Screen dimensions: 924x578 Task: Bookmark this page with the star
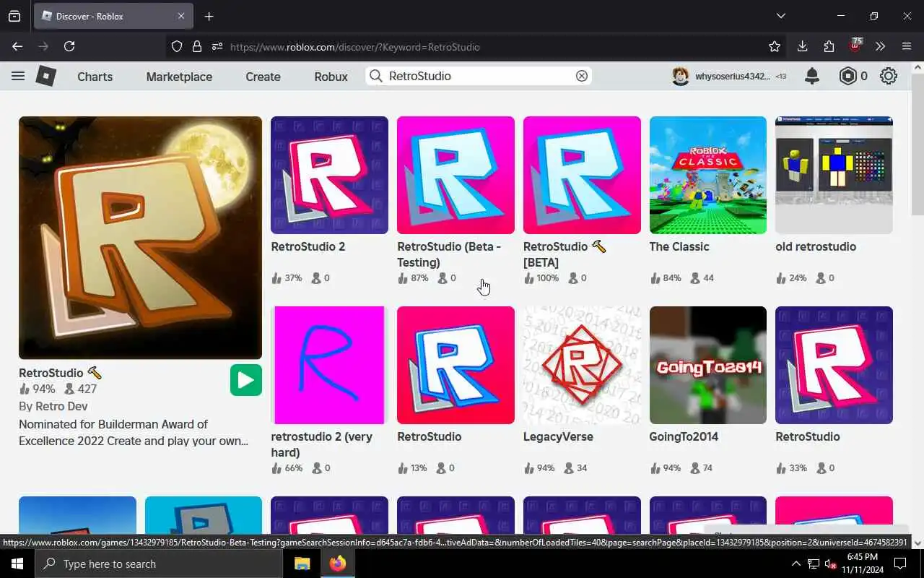[775, 46]
